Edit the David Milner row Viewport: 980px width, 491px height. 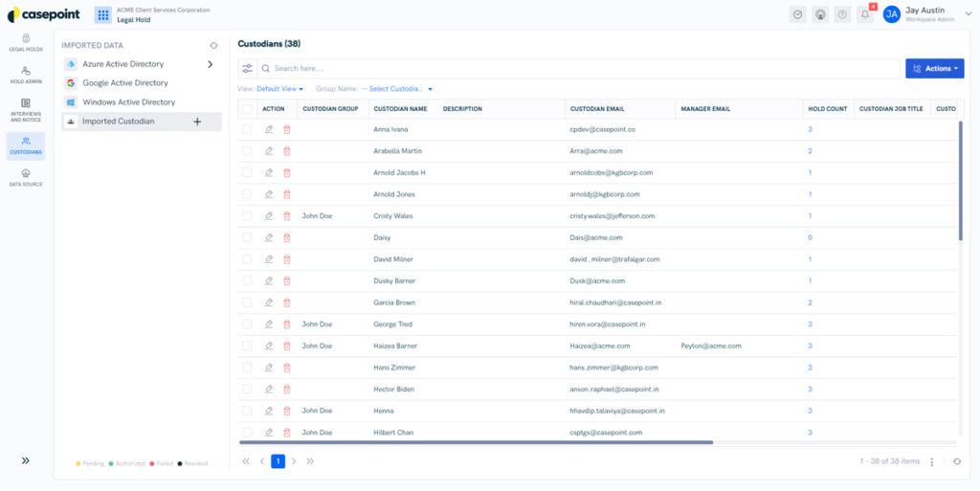click(x=269, y=259)
